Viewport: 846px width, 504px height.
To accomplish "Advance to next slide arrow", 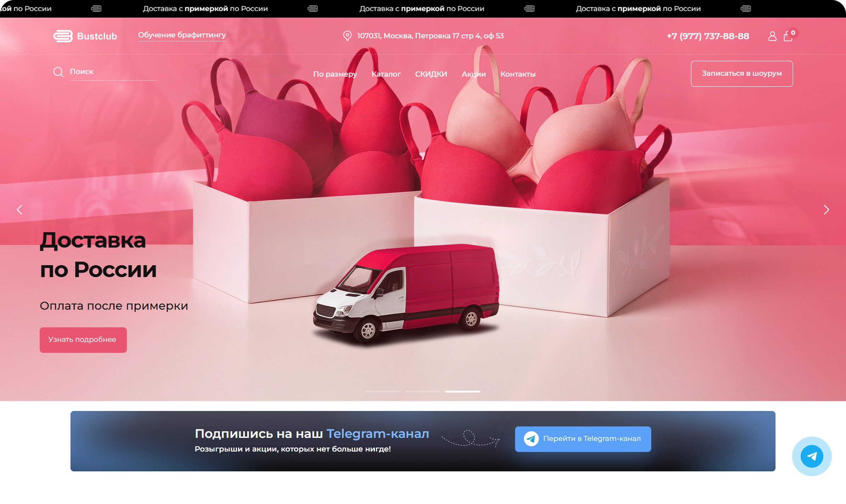I will (826, 210).
